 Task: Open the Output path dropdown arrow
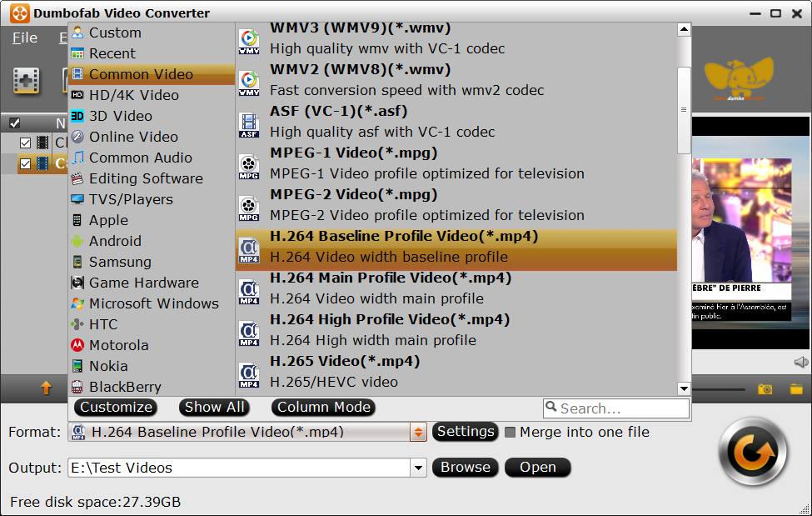(x=418, y=468)
